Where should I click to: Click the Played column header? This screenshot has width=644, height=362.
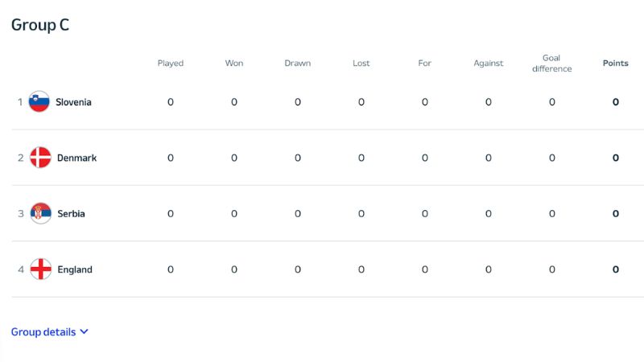(171, 64)
